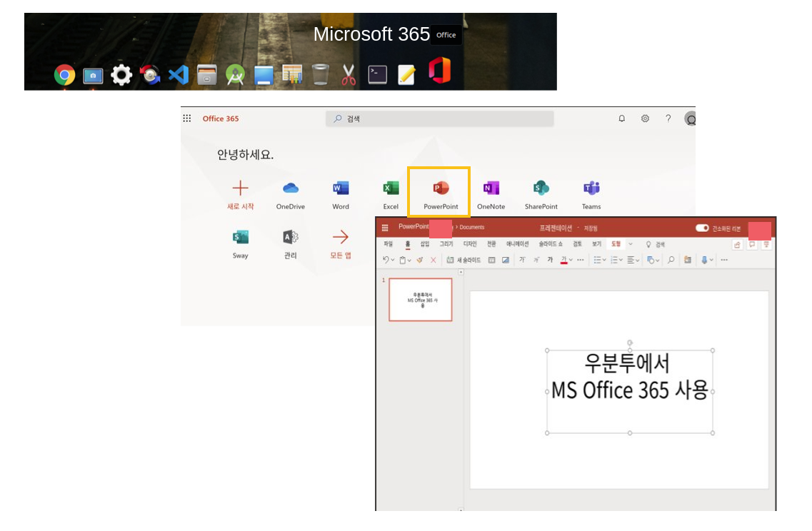Switch to the 그리기 ribbon tab
This screenshot has width=812, height=531.
pyautogui.click(x=446, y=244)
